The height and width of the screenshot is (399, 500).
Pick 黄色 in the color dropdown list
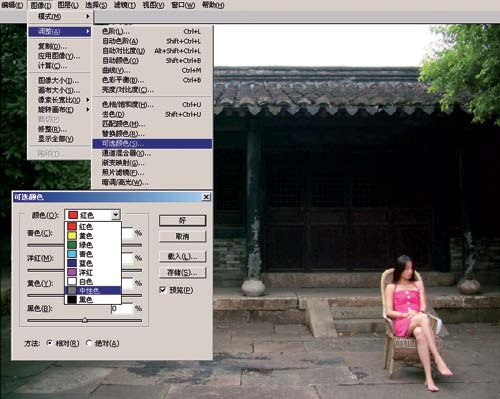pos(93,236)
